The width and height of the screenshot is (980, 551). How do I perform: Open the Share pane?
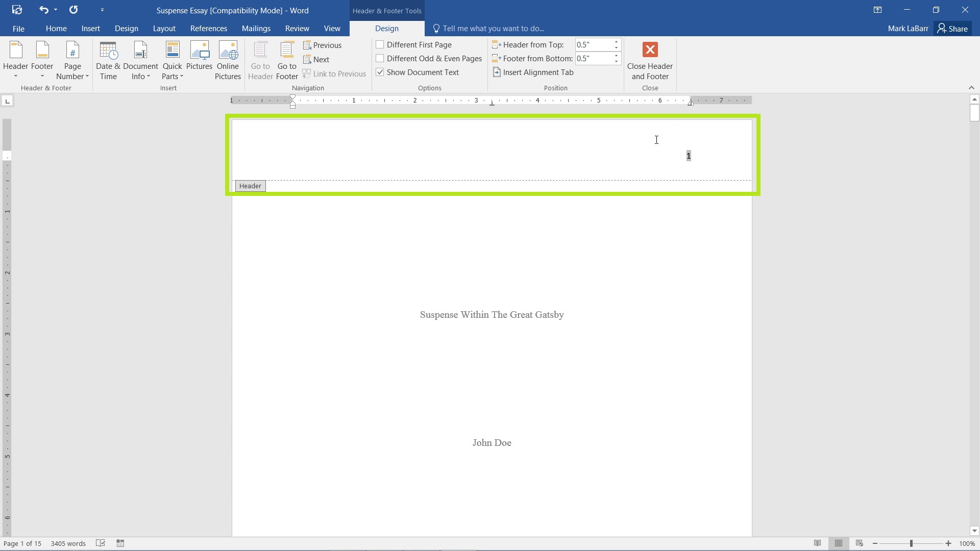tap(953, 28)
